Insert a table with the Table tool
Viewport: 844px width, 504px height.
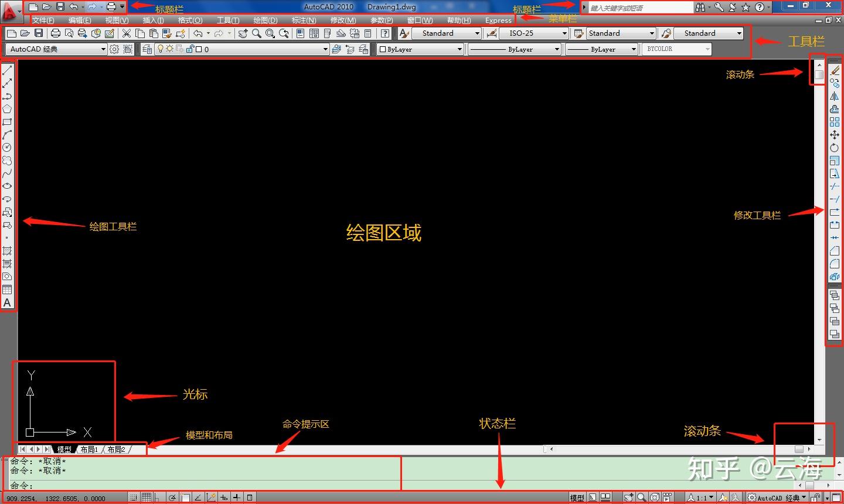point(7,290)
